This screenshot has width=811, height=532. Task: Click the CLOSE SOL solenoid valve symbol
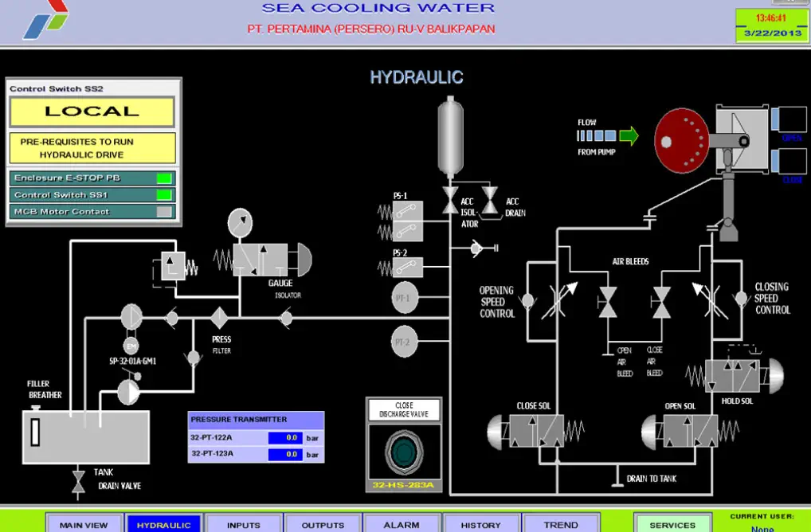point(536,431)
